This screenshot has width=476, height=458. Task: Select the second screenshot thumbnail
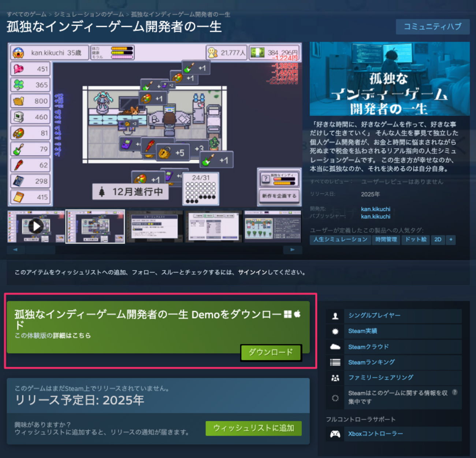point(95,226)
